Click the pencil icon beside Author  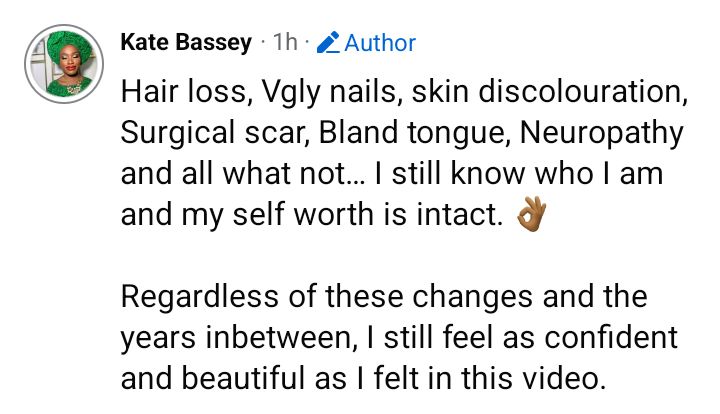[x=328, y=42]
